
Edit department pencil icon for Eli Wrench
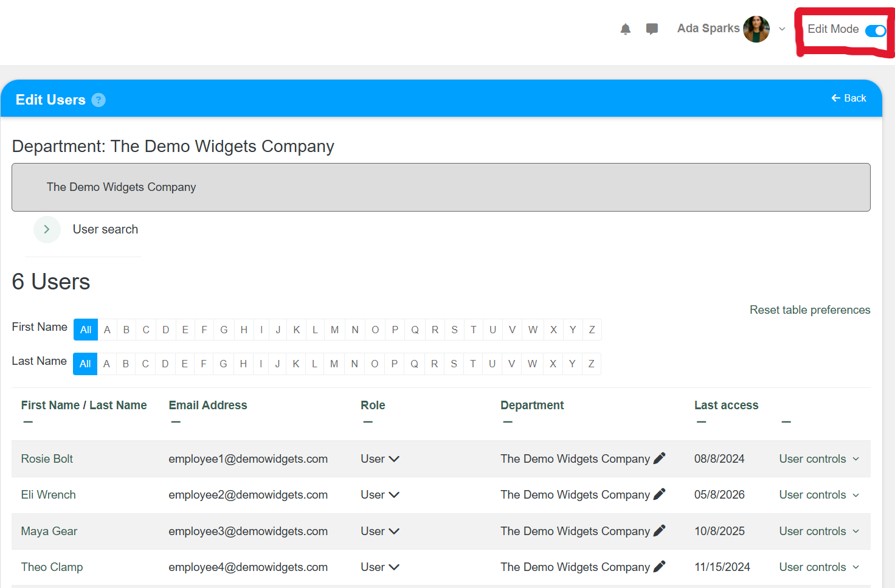pos(660,494)
